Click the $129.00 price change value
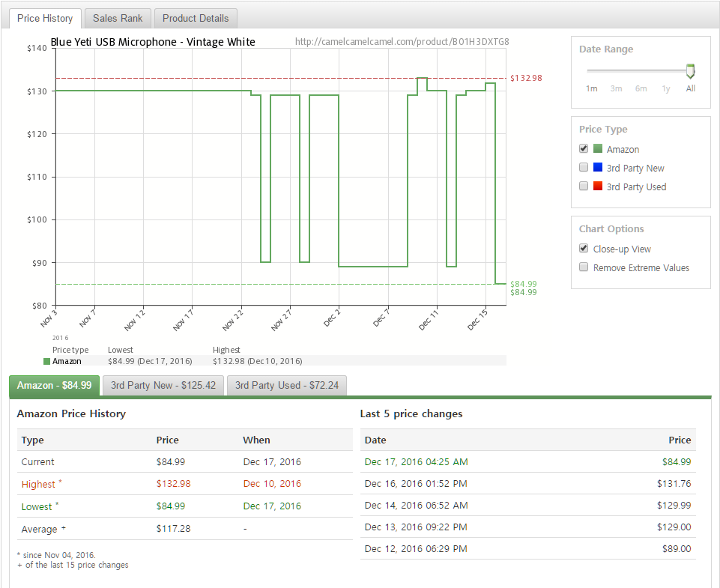720x588 pixels. click(674, 527)
